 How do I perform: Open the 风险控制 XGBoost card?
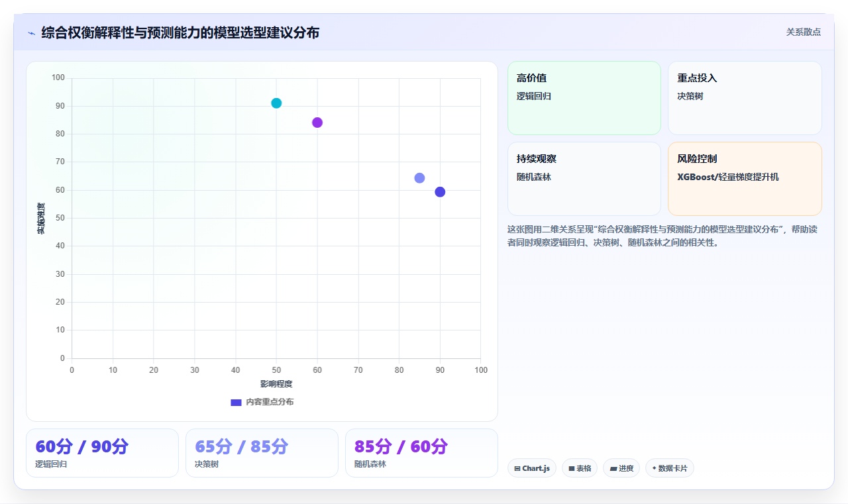[x=745, y=179]
